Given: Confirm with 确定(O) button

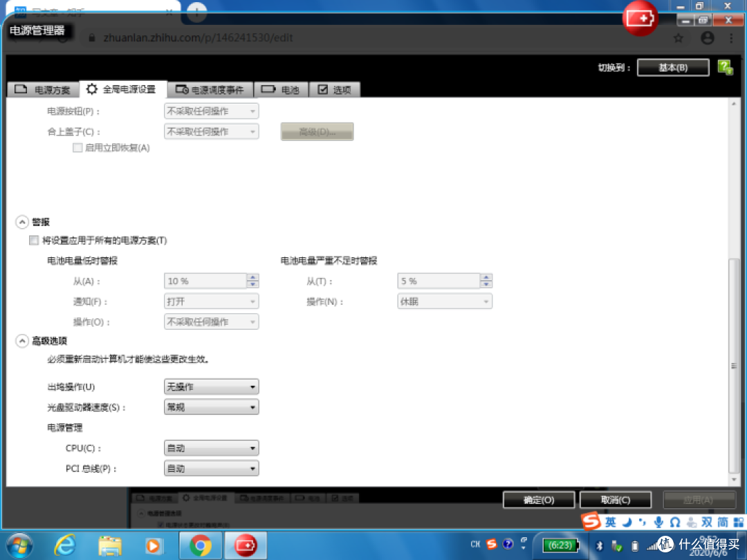Looking at the screenshot, I should [x=538, y=500].
